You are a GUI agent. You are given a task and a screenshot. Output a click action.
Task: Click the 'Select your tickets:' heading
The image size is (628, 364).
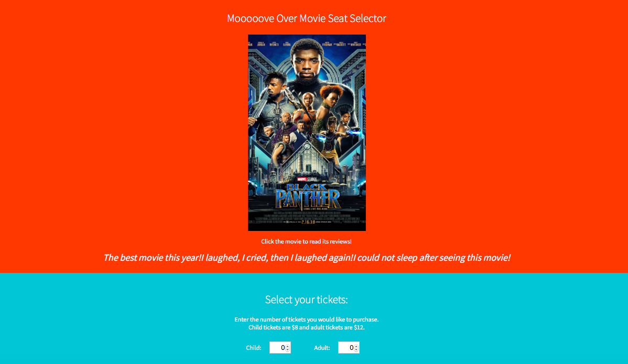point(306,300)
